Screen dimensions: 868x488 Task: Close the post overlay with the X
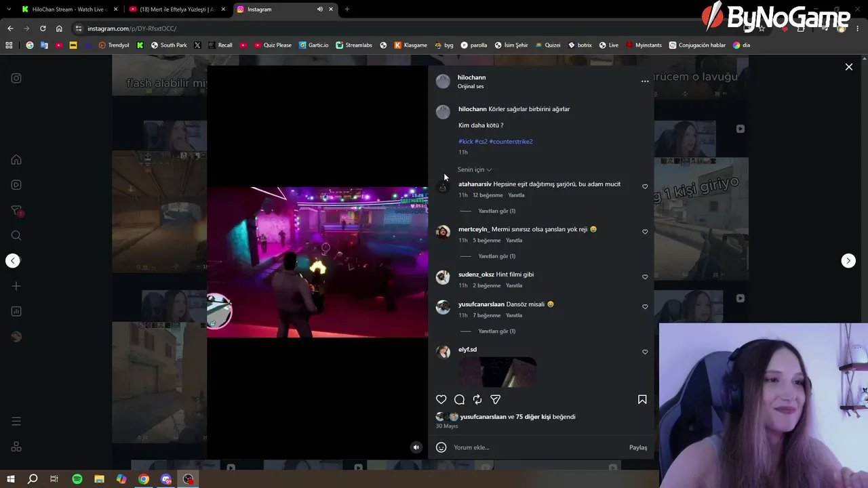(x=848, y=67)
